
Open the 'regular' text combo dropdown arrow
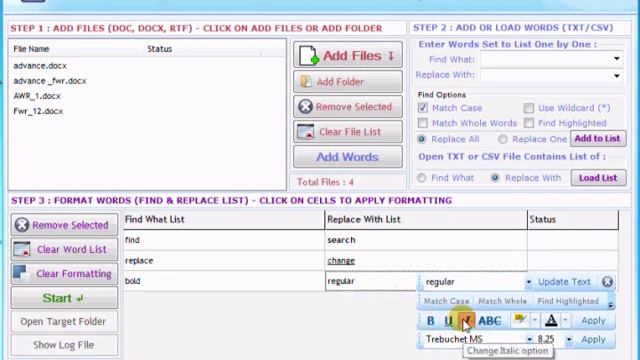529,282
